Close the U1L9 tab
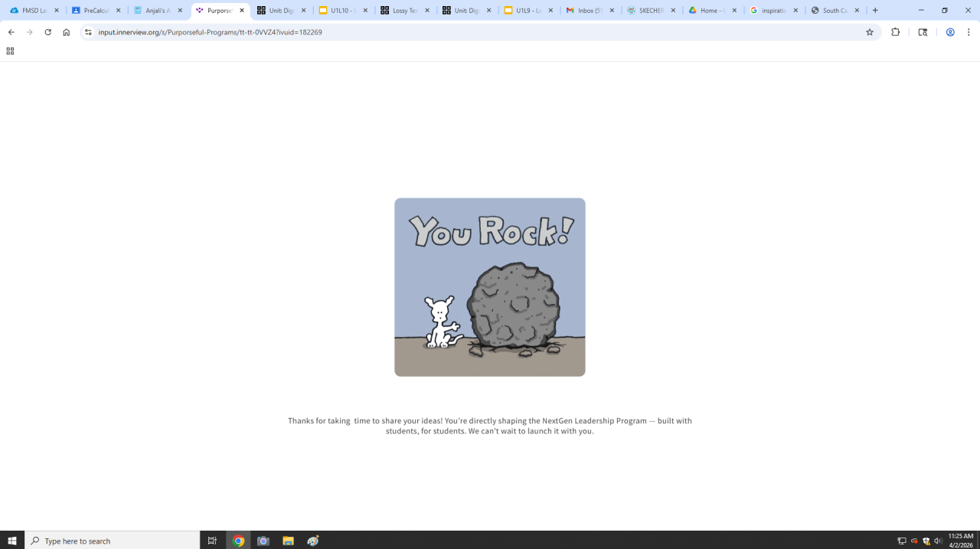The image size is (980, 549). point(550,11)
